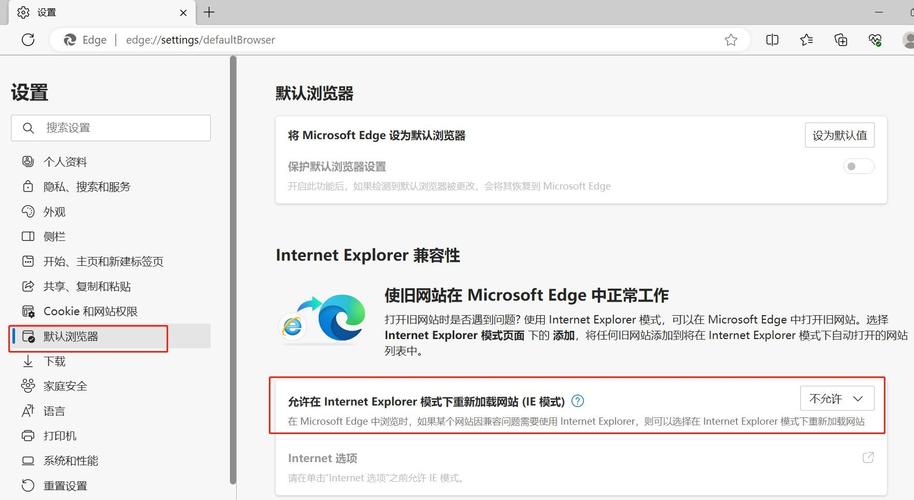Open 个人资料 settings section

tap(65, 162)
